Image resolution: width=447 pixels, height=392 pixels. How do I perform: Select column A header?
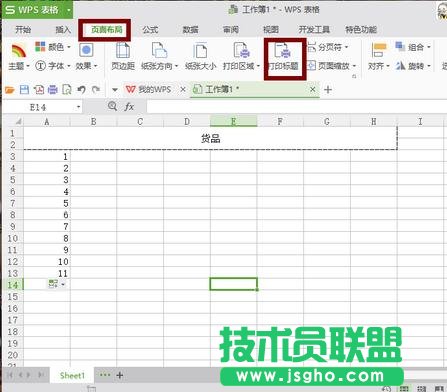(47, 121)
